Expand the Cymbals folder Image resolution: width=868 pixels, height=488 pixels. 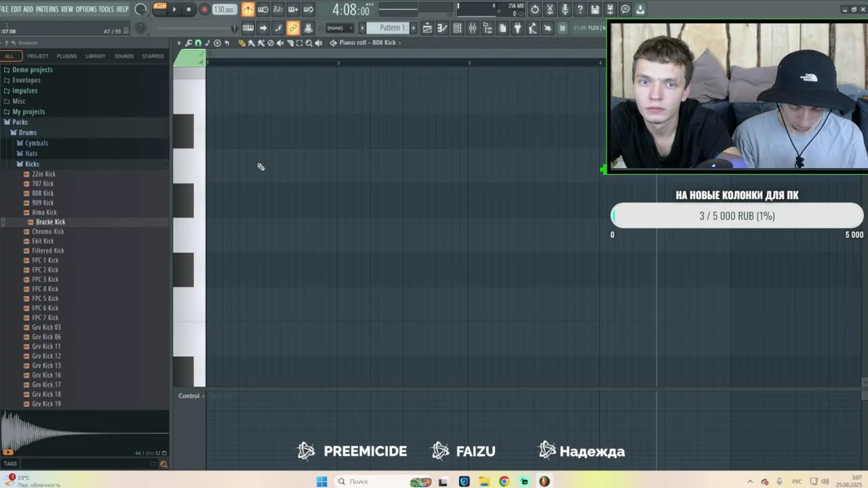pyautogui.click(x=37, y=143)
